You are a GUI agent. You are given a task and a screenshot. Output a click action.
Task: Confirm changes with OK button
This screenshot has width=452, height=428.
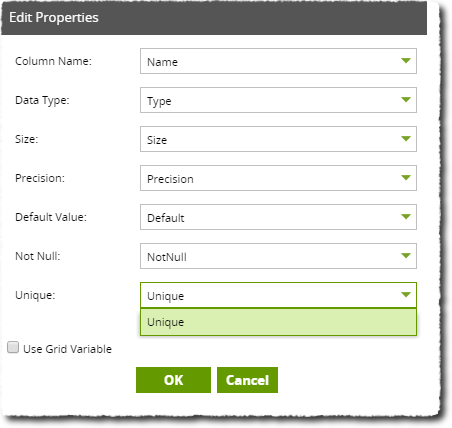click(x=173, y=380)
